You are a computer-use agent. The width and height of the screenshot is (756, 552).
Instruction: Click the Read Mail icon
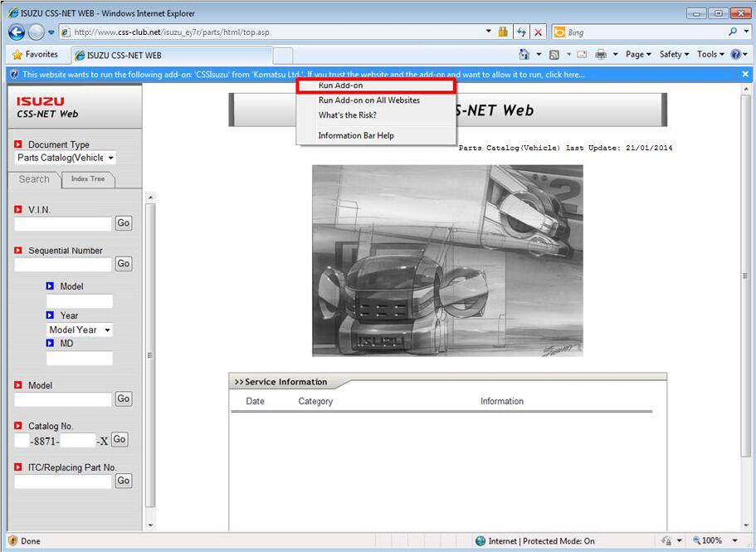pos(582,54)
